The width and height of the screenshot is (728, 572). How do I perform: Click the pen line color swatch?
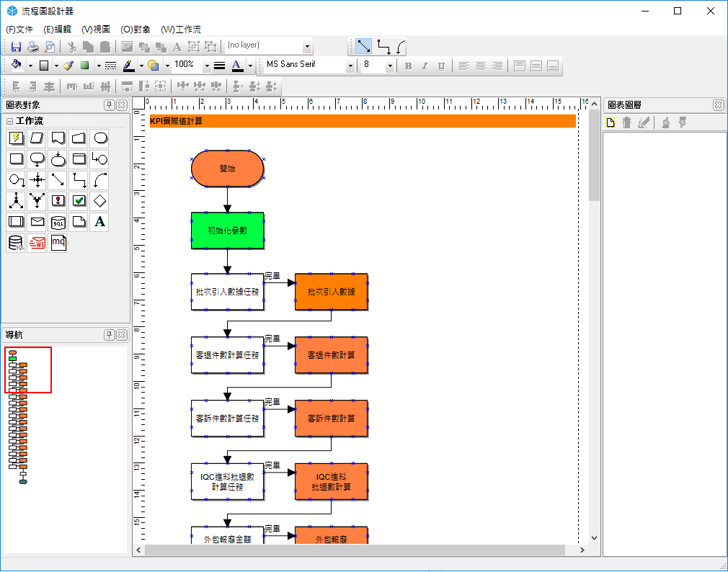click(x=128, y=66)
